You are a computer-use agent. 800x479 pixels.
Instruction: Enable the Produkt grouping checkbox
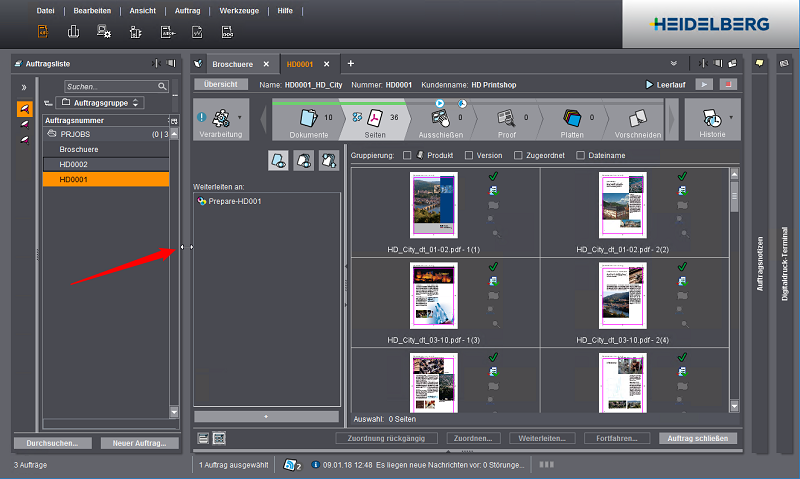coord(407,155)
